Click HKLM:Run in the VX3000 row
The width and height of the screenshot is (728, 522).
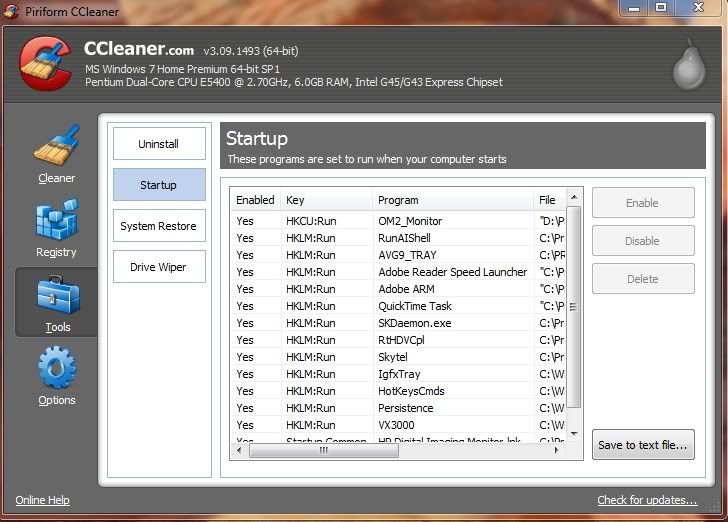311,425
